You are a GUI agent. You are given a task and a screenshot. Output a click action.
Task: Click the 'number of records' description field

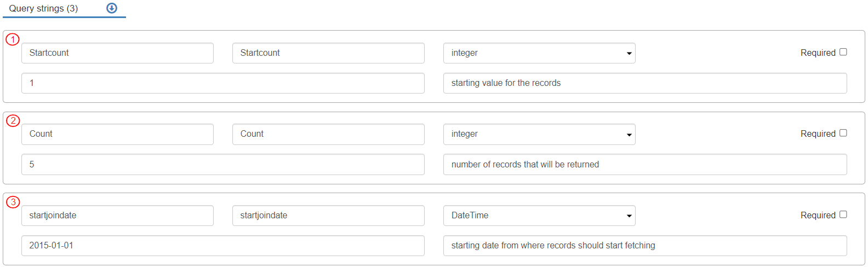645,164
